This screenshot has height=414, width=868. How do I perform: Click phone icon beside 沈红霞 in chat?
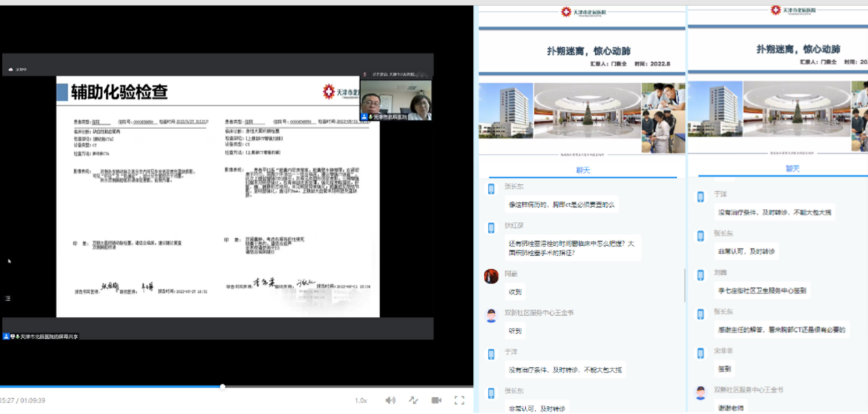tap(491, 228)
